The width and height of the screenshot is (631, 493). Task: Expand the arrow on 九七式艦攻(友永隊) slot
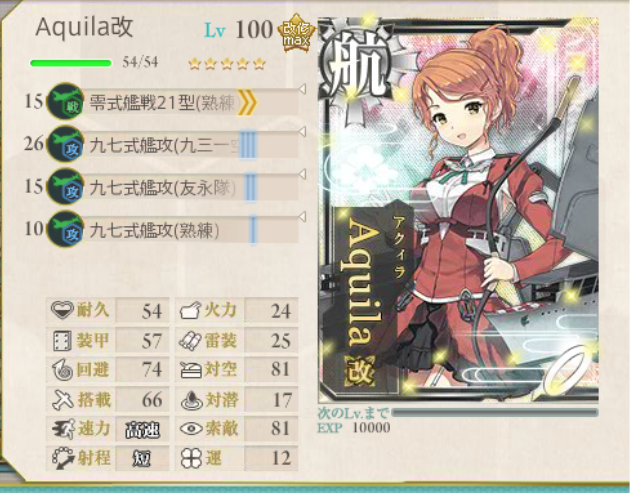click(302, 174)
